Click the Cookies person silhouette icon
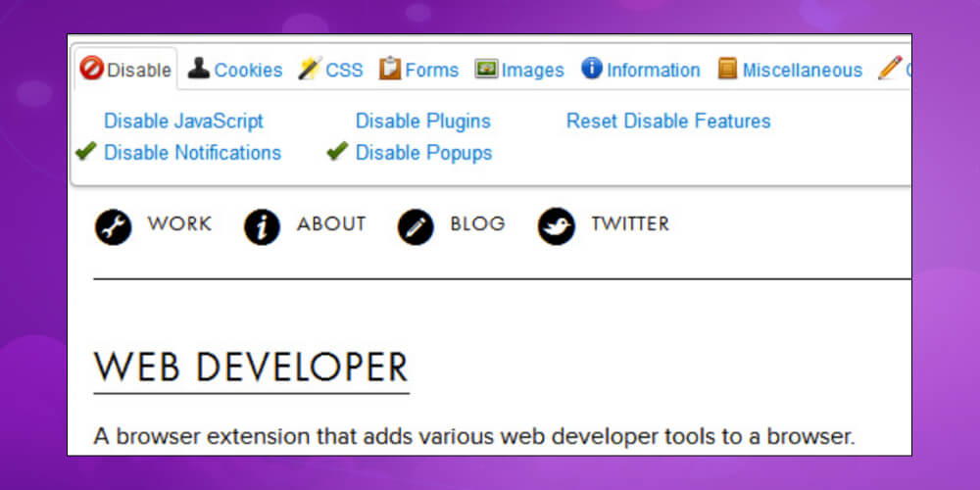 (199, 69)
